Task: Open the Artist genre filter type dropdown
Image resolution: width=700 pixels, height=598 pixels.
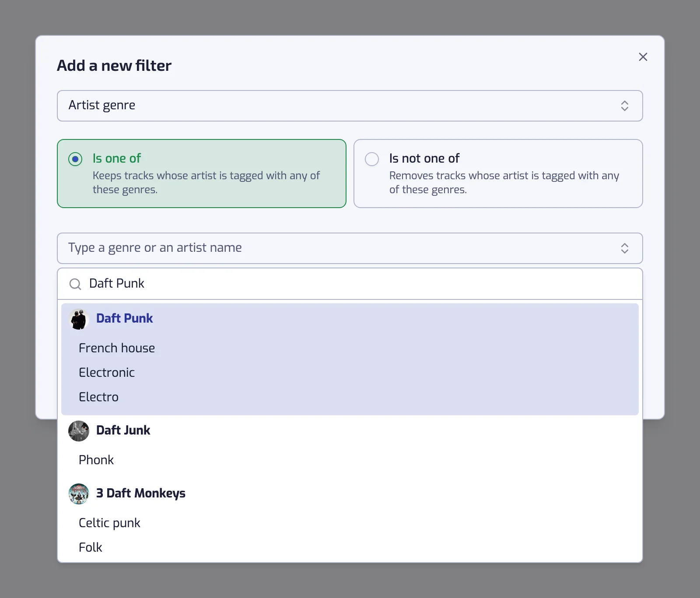Action: point(350,106)
